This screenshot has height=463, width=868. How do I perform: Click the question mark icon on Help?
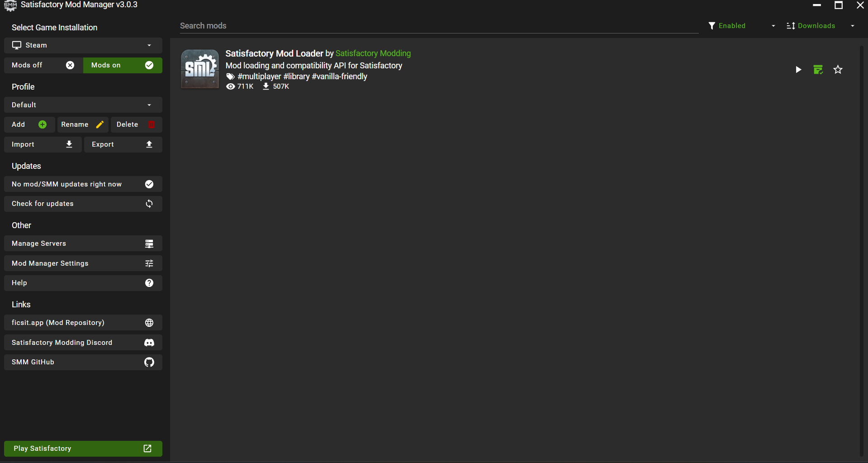click(x=149, y=283)
